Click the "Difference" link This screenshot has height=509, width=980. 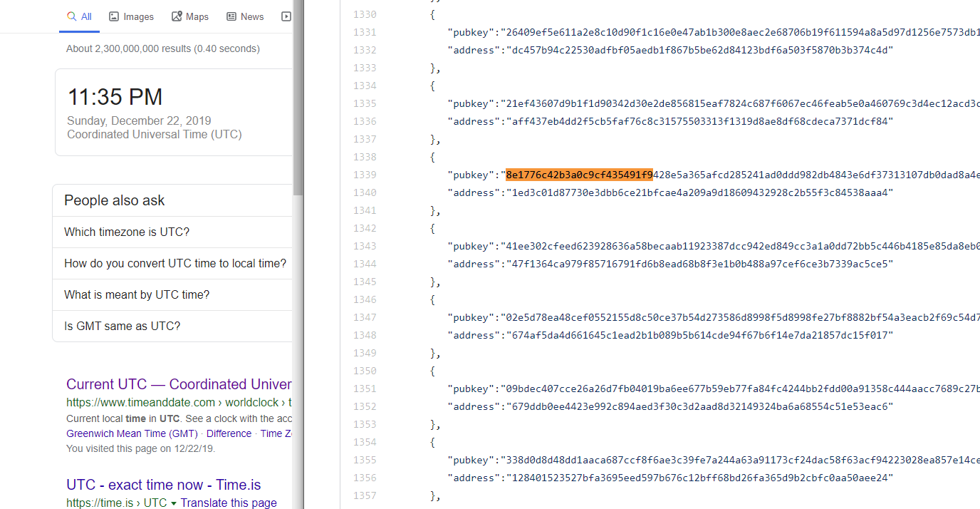[x=229, y=433]
